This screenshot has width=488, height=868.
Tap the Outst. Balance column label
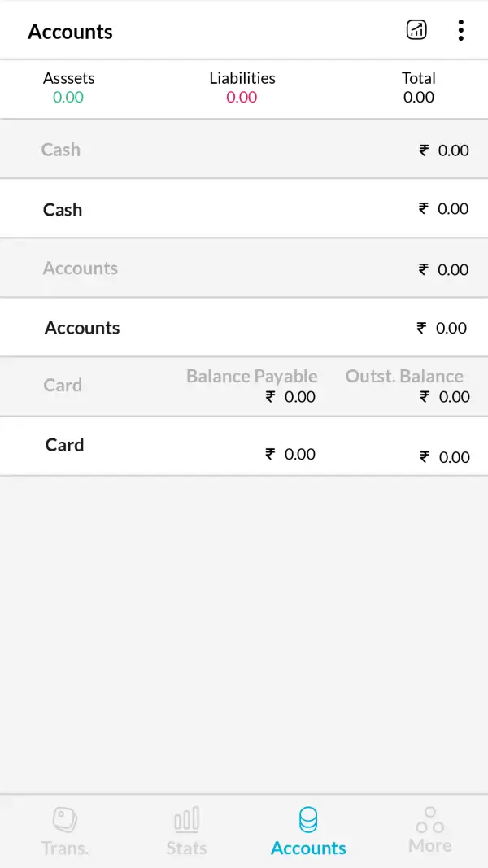(x=404, y=376)
